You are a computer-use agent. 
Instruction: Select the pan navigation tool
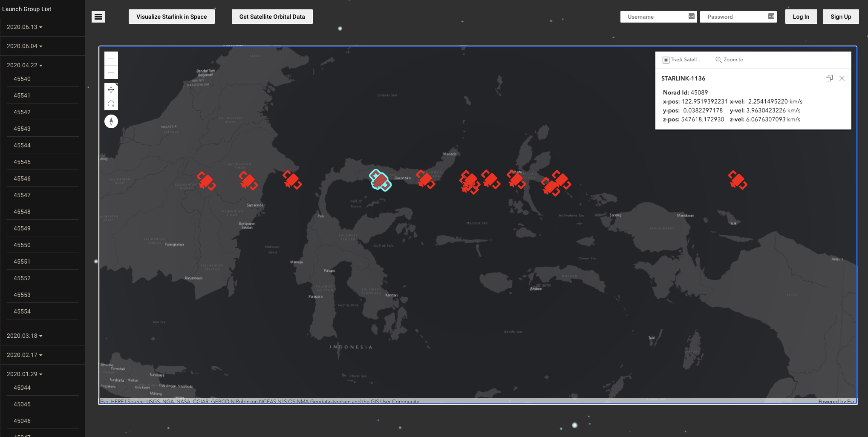point(111,89)
